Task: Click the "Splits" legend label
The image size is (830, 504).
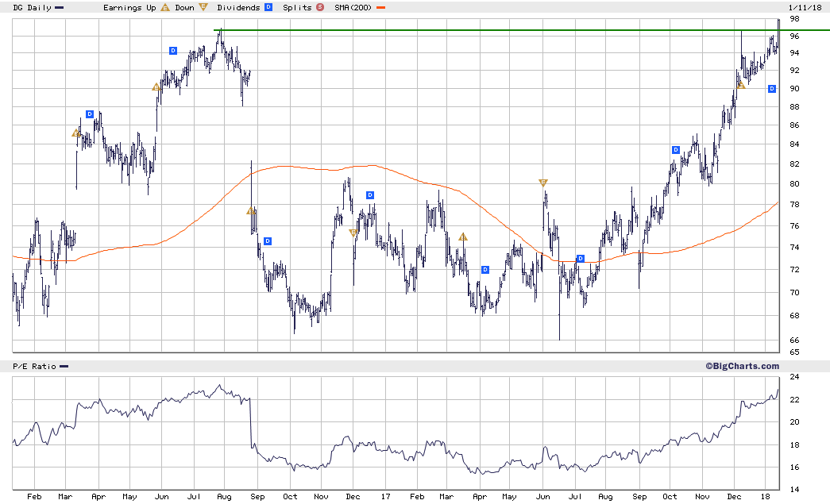Action: click(297, 7)
